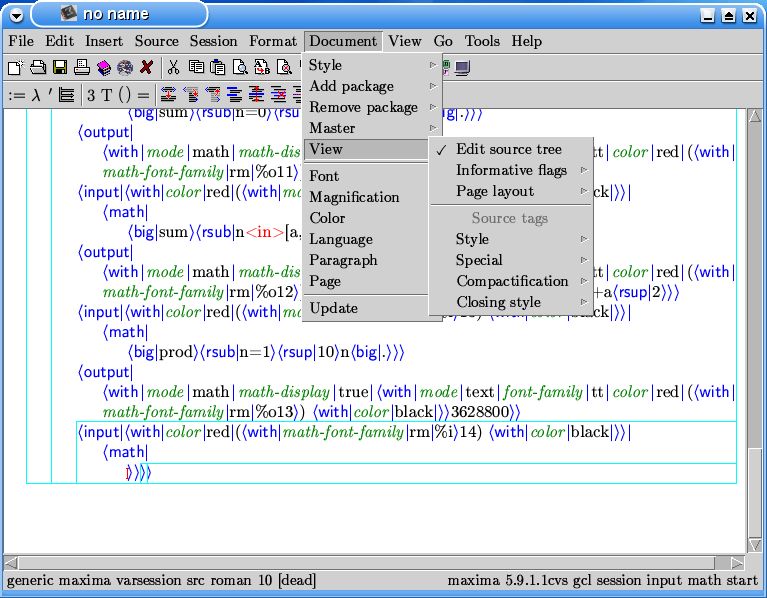Screen dimensions: 767x598
Task: Expand the Source tags Style submenu
Action: point(510,239)
